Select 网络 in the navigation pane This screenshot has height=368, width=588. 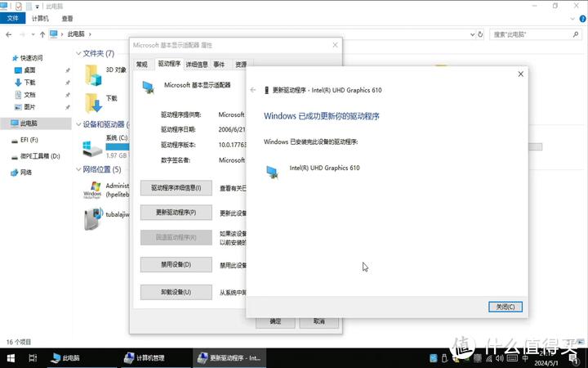26,172
